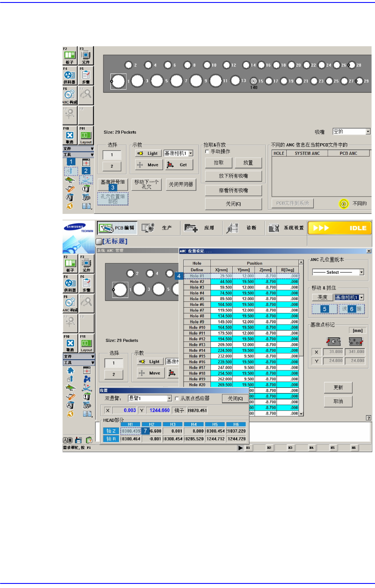Open F5 步骤 step icon in upper screenshot
The height and width of the screenshot is (588, 375).
click(86, 76)
